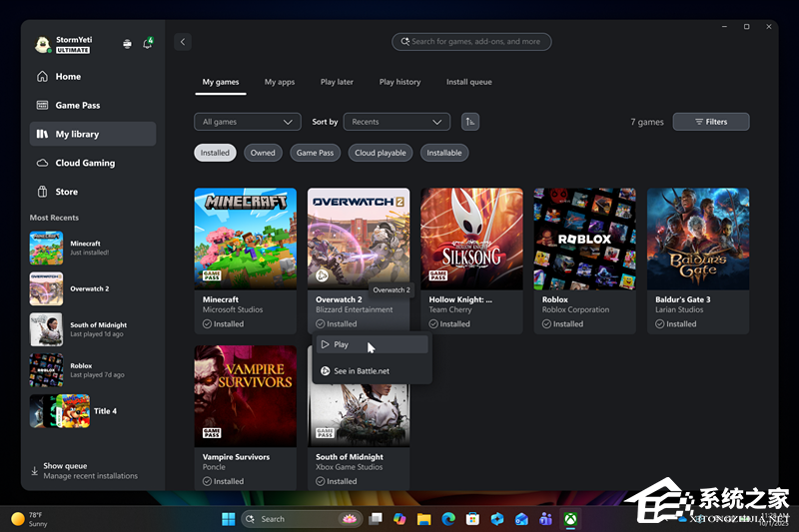Toggle the Game Pass filter chip
The width and height of the screenshot is (799, 532).
click(315, 153)
